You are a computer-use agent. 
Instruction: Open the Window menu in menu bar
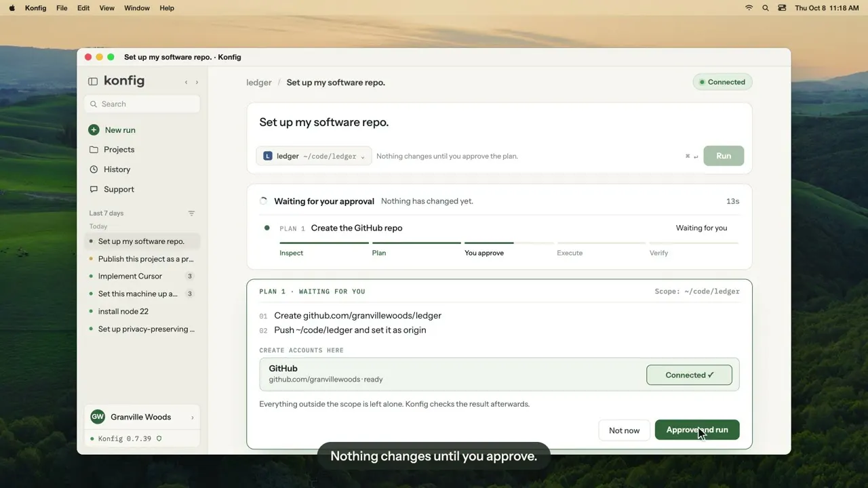click(x=137, y=8)
